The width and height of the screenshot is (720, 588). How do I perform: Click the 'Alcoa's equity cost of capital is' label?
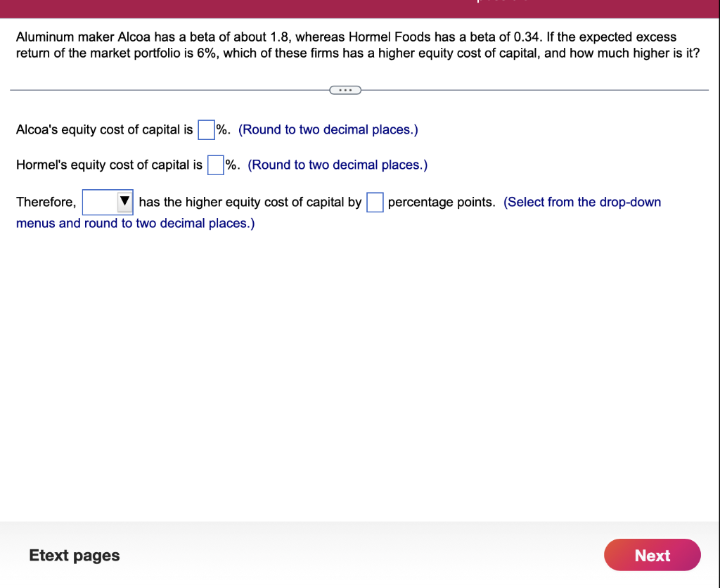[104, 130]
